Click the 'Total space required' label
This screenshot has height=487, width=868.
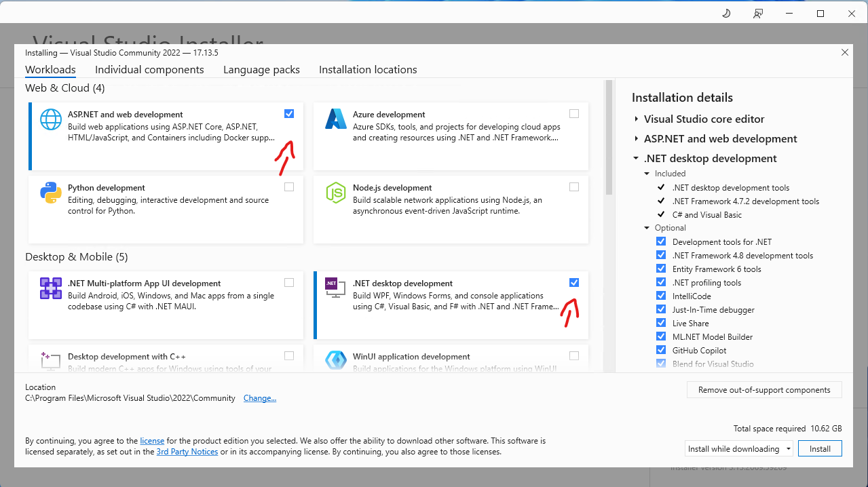click(x=770, y=429)
